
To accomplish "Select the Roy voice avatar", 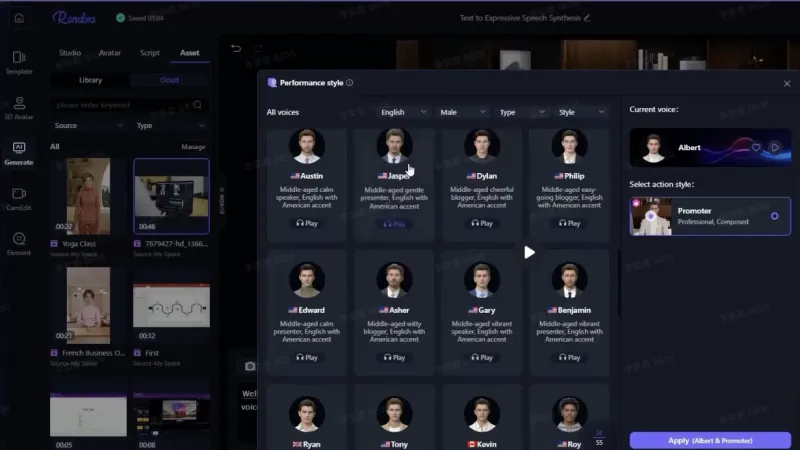I will [569, 414].
